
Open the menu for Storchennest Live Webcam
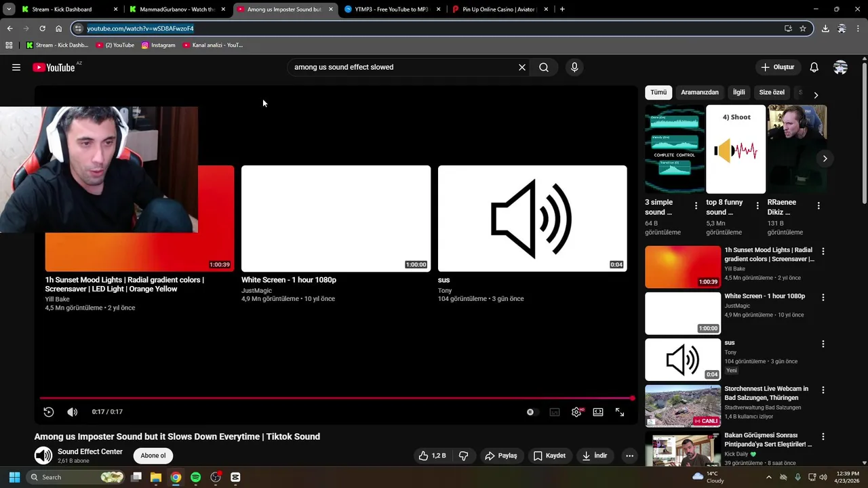(x=823, y=390)
